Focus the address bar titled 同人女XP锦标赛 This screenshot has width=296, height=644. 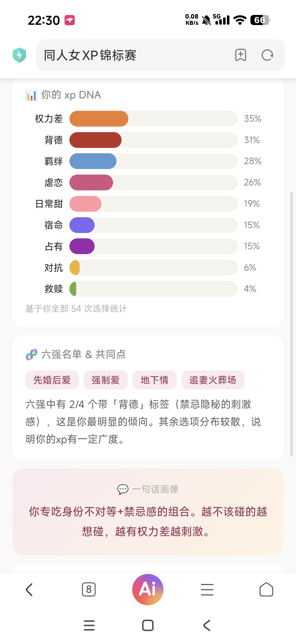(160, 55)
